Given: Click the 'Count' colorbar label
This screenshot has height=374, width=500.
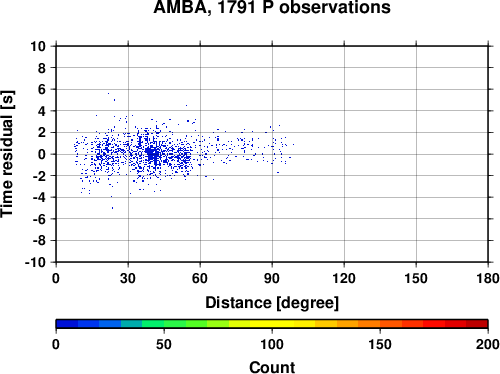Looking at the screenshot, I should click(x=272, y=367).
